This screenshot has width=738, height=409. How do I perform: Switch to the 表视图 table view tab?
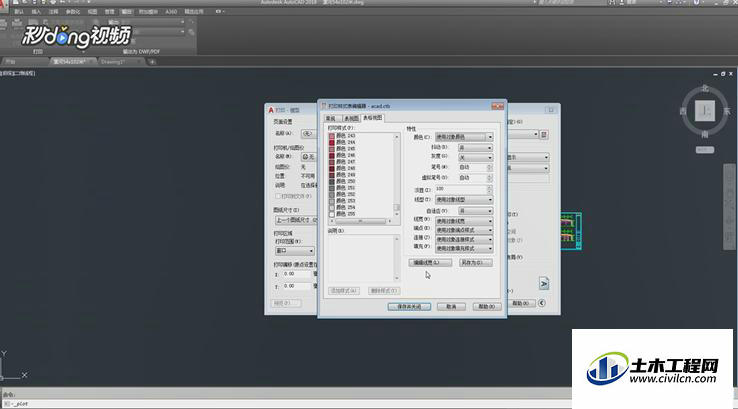click(351, 118)
